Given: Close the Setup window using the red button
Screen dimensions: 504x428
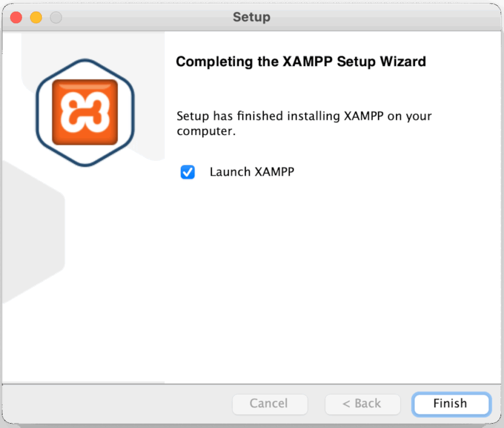Looking at the screenshot, I should point(16,18).
